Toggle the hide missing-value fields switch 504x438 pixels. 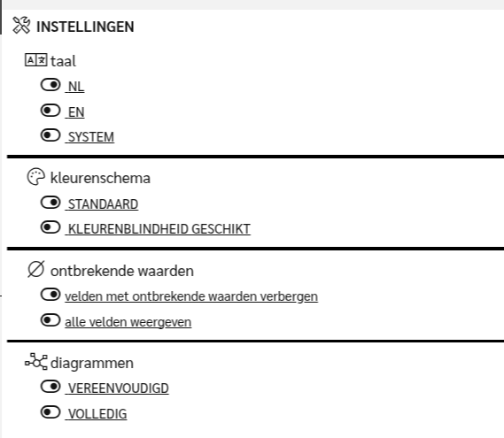(50, 295)
